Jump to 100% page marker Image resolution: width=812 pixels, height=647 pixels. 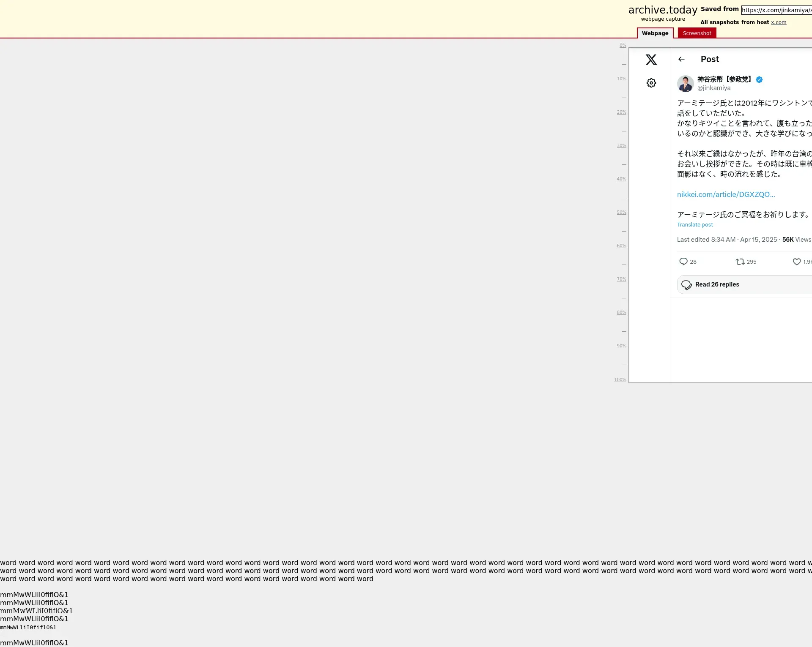click(620, 380)
